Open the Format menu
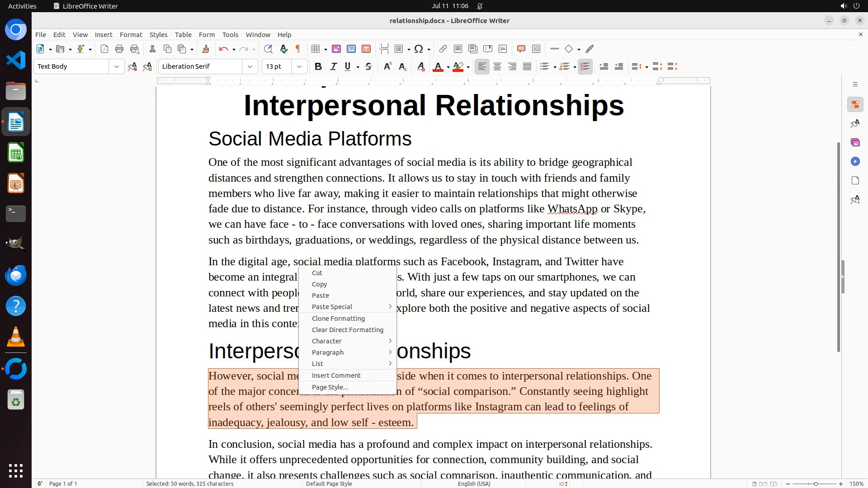Image resolution: width=868 pixels, height=488 pixels. (131, 34)
